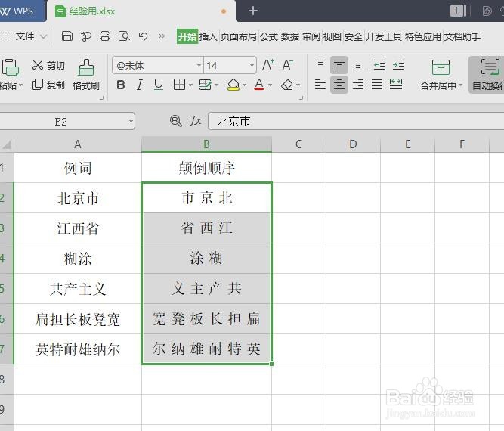Viewport: 504px width, 431px height.
Task: Align text left
Action: coord(320,85)
